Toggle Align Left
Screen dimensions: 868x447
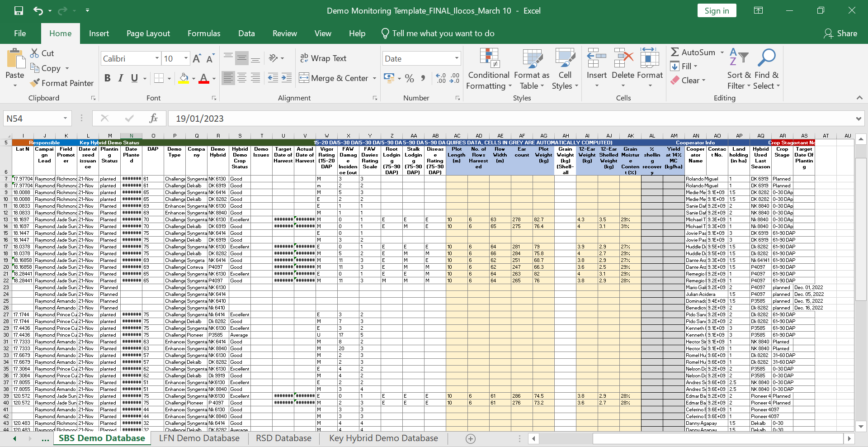(228, 78)
